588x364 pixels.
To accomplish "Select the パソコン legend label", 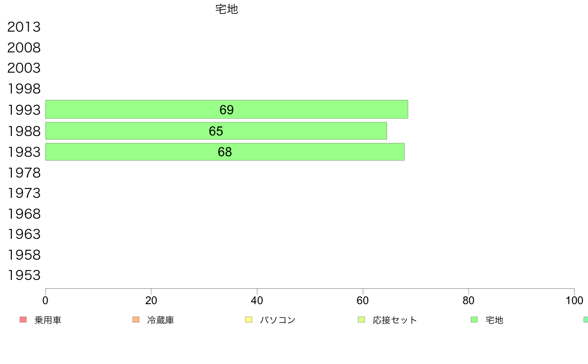I will [278, 320].
